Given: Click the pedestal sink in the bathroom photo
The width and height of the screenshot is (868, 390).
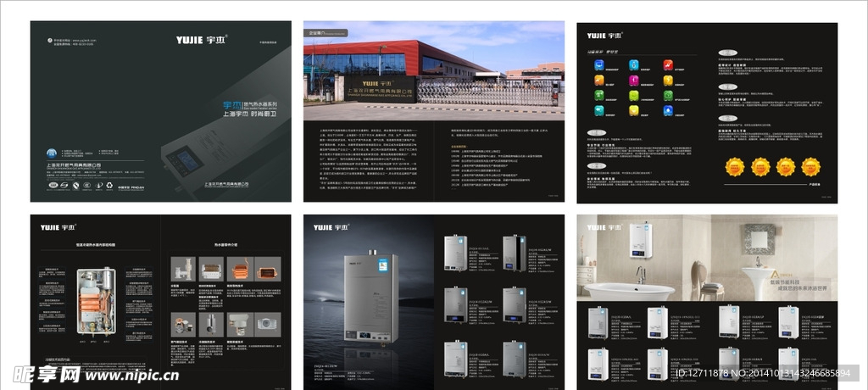Looking at the screenshot, I should (759, 283).
